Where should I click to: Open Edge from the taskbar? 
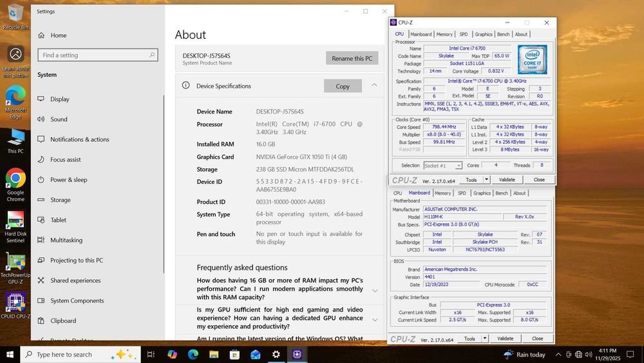point(193,355)
